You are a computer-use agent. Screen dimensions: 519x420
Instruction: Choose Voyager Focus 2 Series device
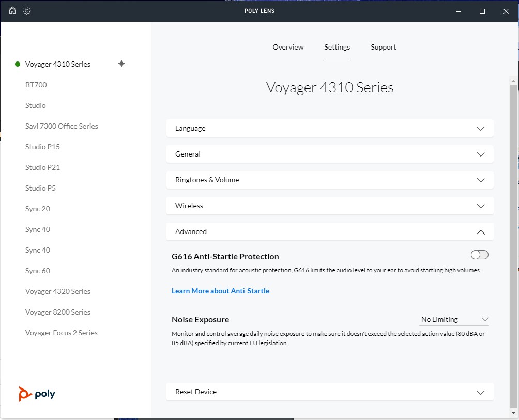coord(61,332)
